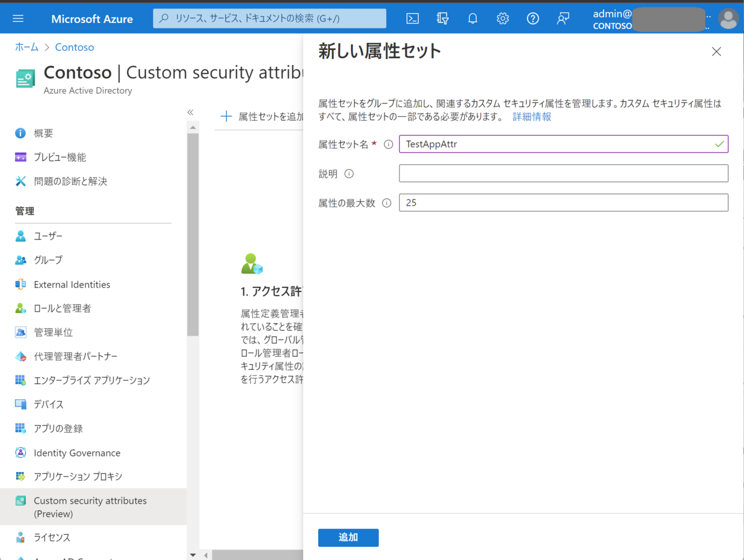Click the plus icon for 属性セットを追加

coord(226,116)
